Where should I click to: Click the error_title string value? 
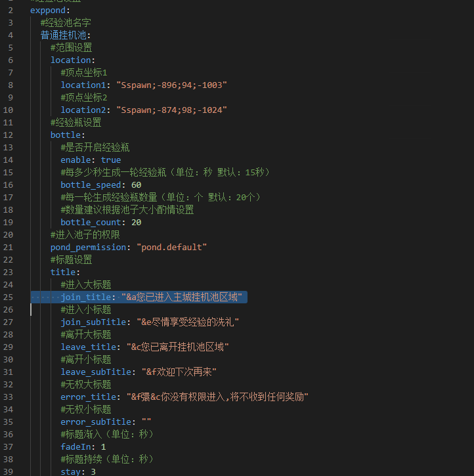[217, 397]
